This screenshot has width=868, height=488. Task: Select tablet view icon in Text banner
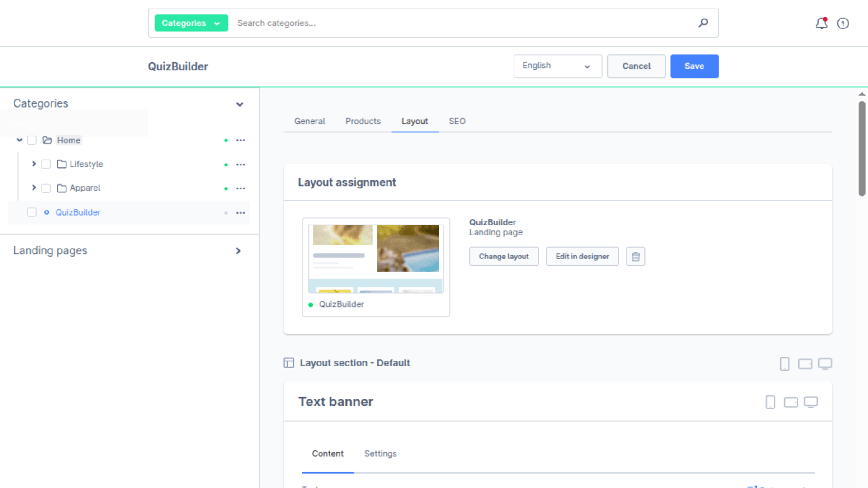[x=791, y=402]
